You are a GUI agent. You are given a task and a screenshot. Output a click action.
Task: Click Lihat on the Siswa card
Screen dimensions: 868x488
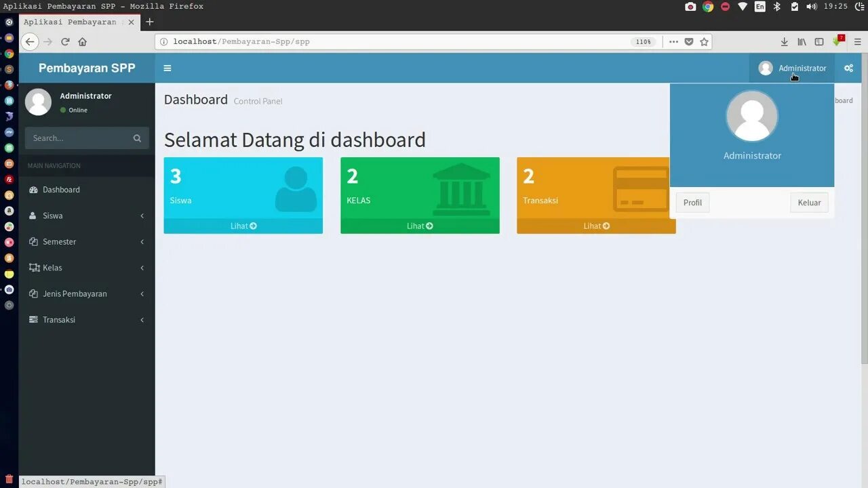click(243, 226)
